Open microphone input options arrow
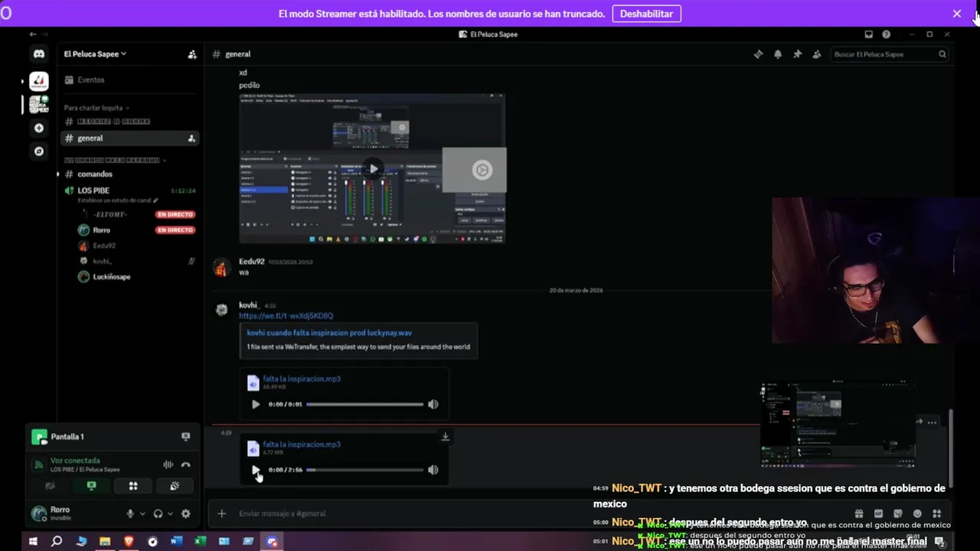The width and height of the screenshot is (980, 551). [x=142, y=514]
